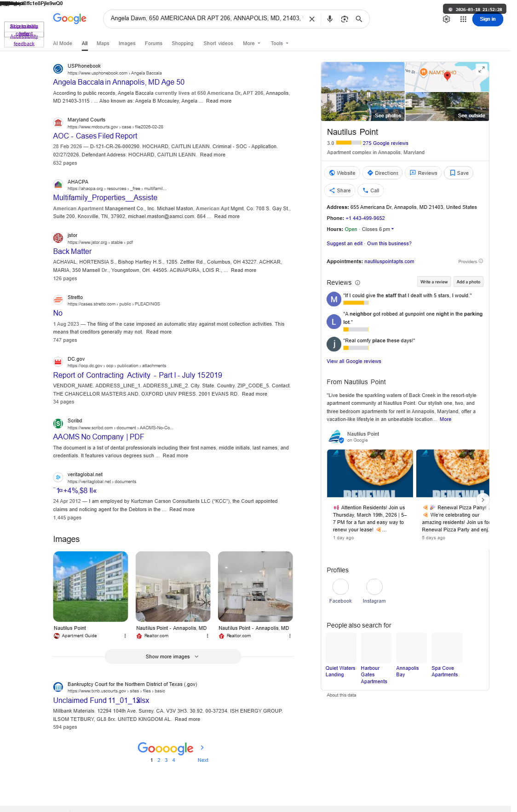
Task: Open the Unclaimed Fund 11_01_13 xlsx result
Action: tap(101, 701)
